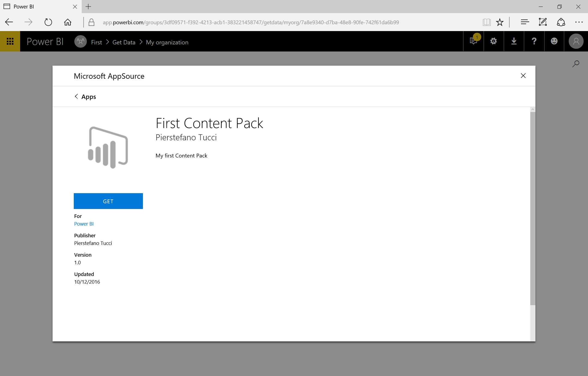Viewport: 588px width, 376px height.
Task: Send feedback via the smiley icon
Action: pyautogui.click(x=554, y=41)
